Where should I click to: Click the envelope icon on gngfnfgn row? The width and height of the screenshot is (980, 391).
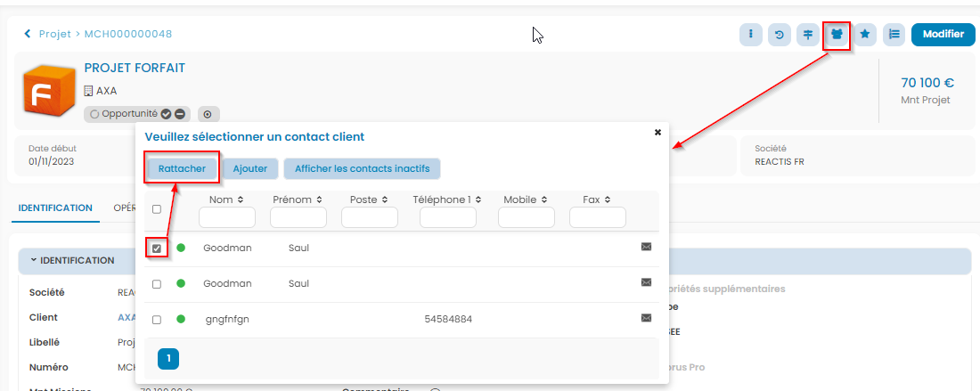click(647, 318)
